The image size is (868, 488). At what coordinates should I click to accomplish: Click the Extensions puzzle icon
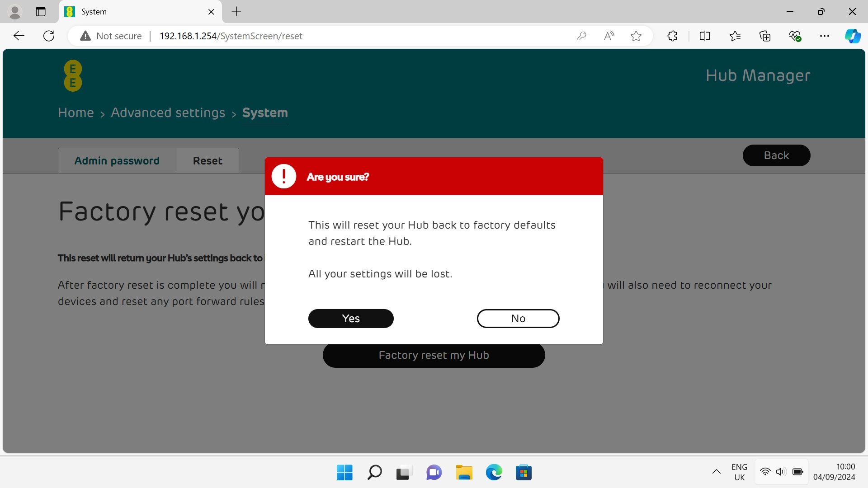672,36
